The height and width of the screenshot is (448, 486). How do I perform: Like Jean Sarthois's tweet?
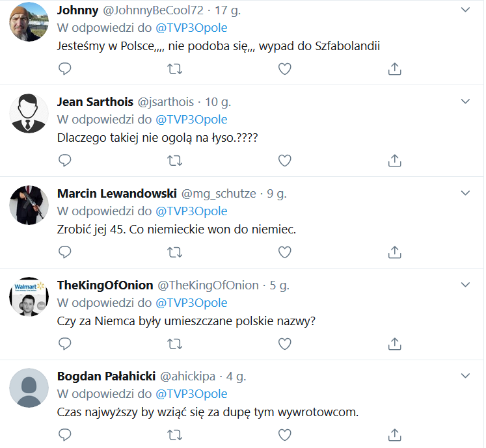pos(284,160)
